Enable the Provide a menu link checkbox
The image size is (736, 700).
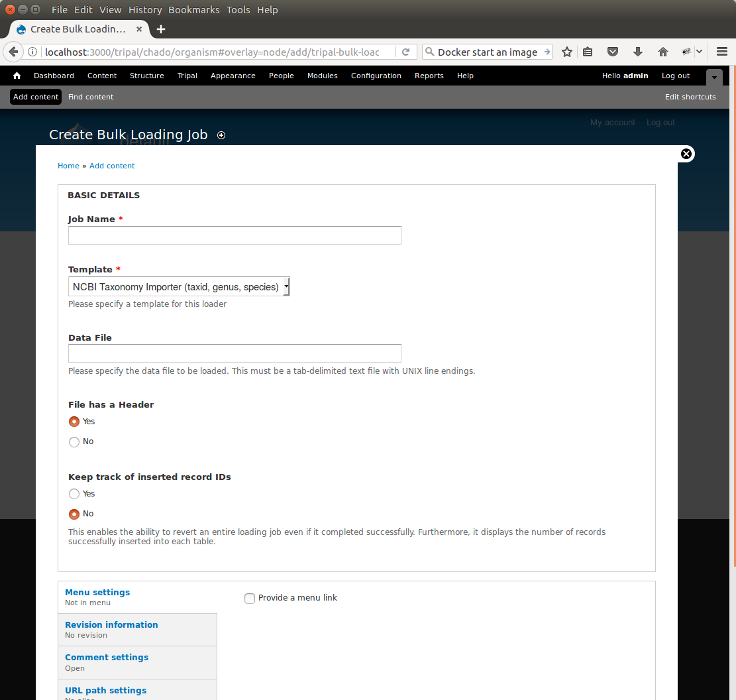[250, 598]
